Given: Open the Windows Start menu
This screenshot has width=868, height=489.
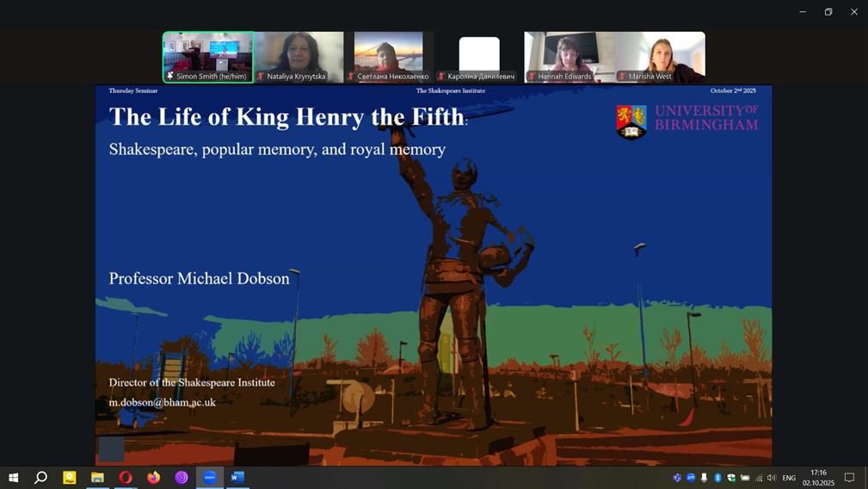Looking at the screenshot, I should [13, 477].
